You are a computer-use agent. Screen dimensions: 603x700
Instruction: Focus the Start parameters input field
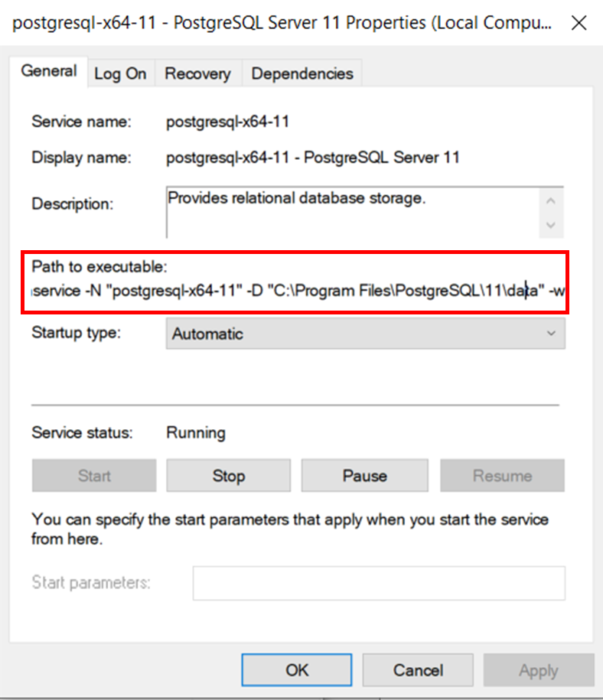point(379,583)
